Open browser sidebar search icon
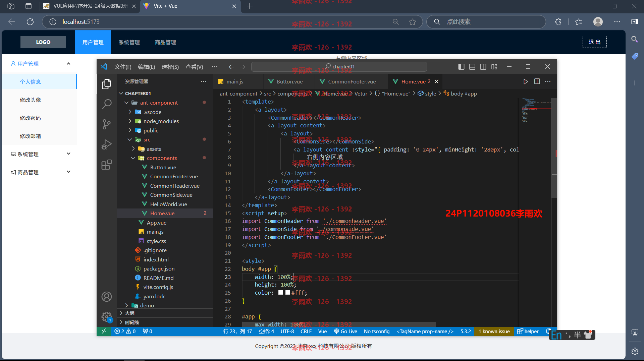The width and height of the screenshot is (644, 361). (635, 39)
